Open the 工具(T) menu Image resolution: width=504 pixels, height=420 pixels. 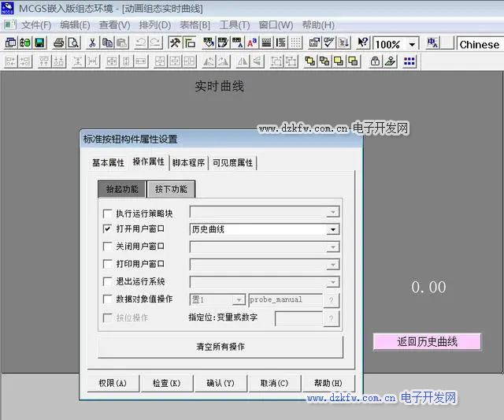pos(234,25)
